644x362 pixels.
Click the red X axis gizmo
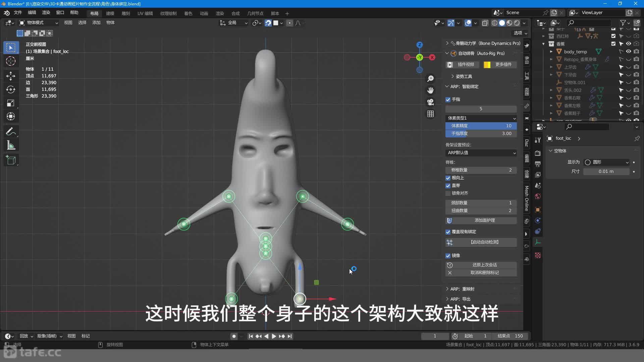[432, 57]
